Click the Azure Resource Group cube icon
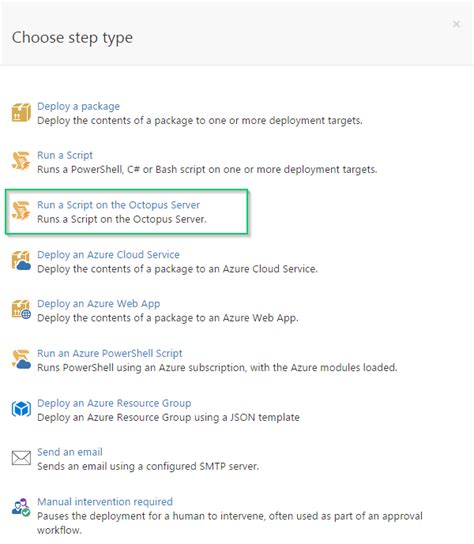474x544 pixels. pyautogui.click(x=21, y=409)
